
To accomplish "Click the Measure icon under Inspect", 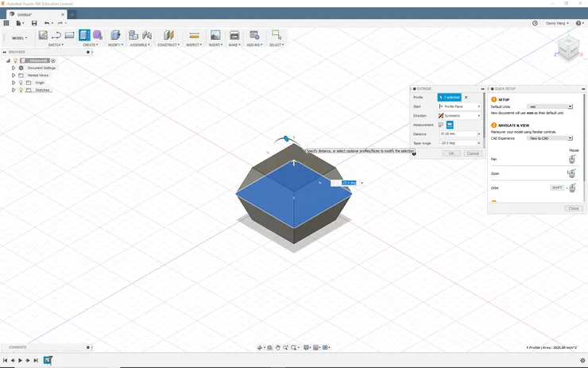I will (193, 36).
